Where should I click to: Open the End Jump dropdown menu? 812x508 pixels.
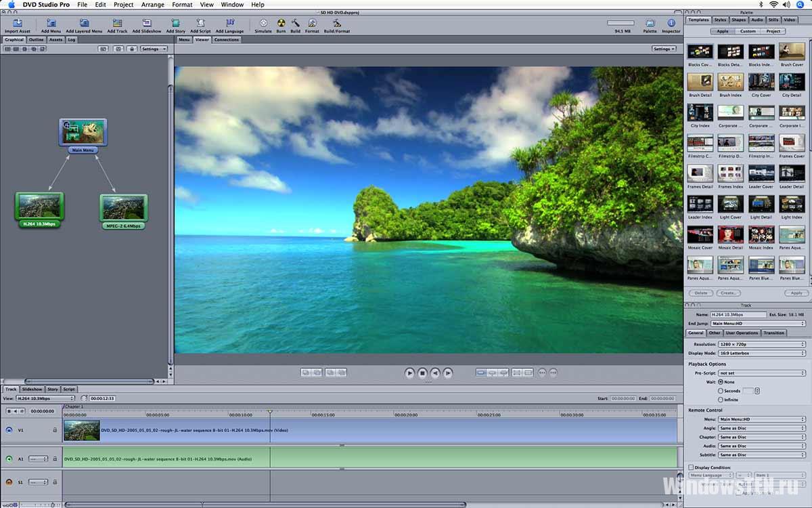tap(758, 324)
